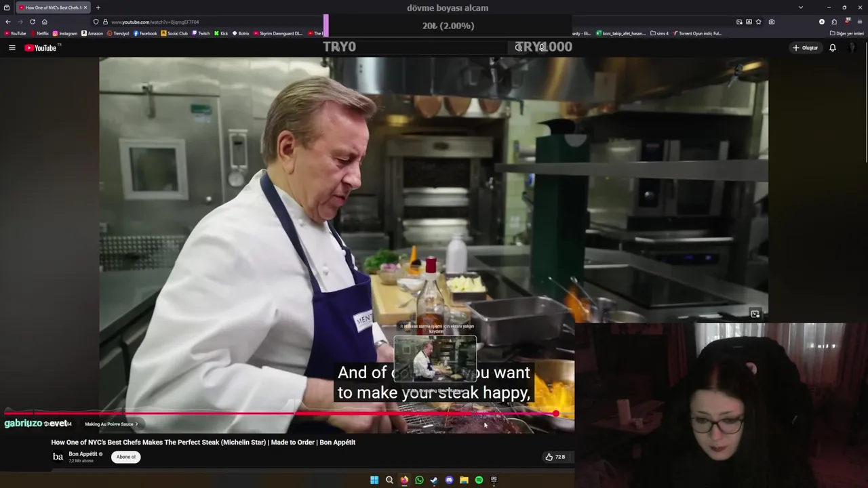Open the tracking protection shield icon

96,22
